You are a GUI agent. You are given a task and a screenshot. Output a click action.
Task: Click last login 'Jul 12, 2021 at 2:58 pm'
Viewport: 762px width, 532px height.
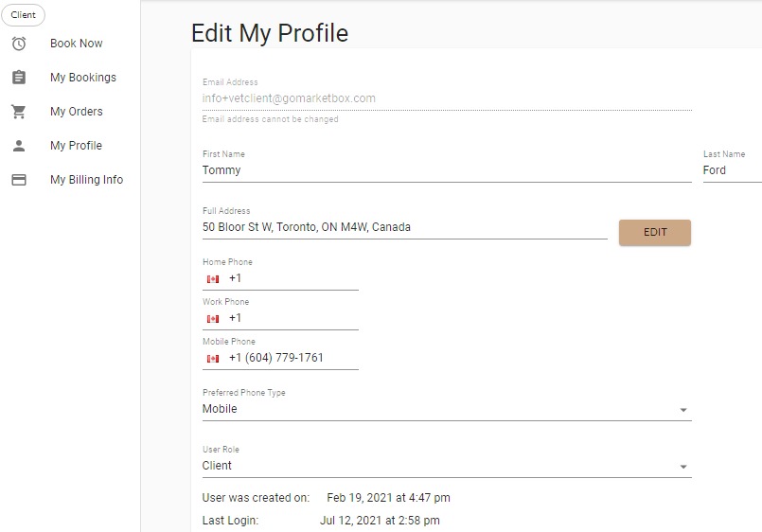[380, 521]
